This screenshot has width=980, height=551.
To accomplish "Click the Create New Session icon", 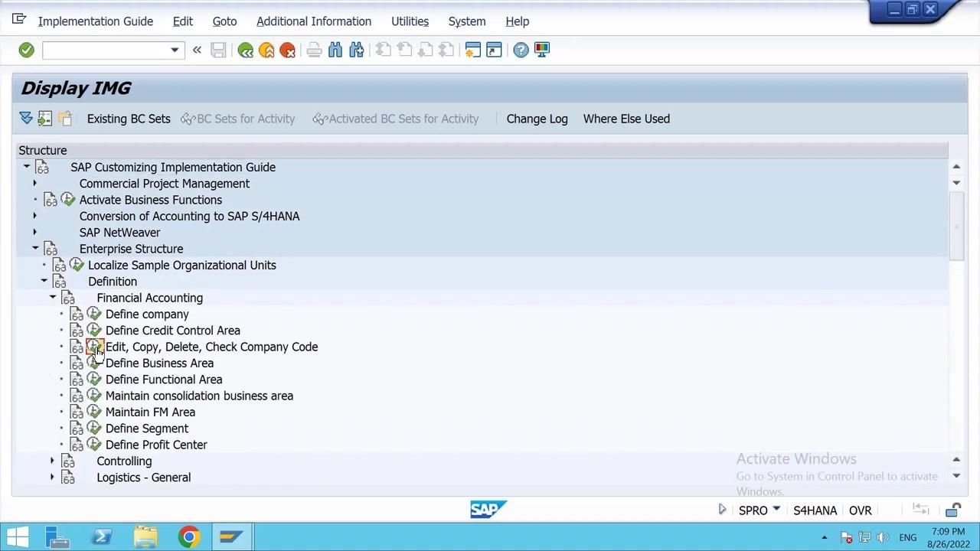I will [x=472, y=50].
